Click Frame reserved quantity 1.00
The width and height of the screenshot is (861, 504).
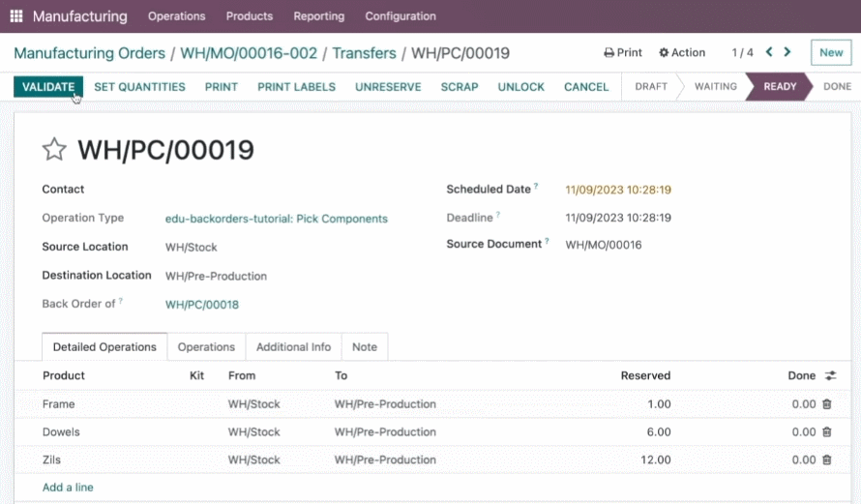pyautogui.click(x=659, y=404)
